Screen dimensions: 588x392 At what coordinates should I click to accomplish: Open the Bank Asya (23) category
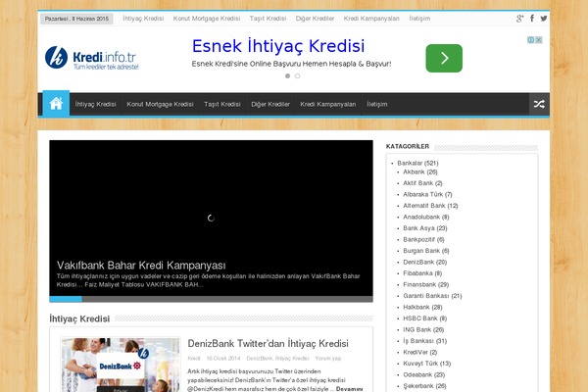pos(425,228)
